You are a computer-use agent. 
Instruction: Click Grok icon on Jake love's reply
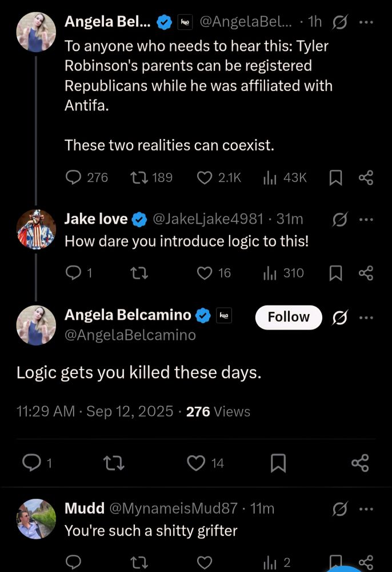click(340, 219)
